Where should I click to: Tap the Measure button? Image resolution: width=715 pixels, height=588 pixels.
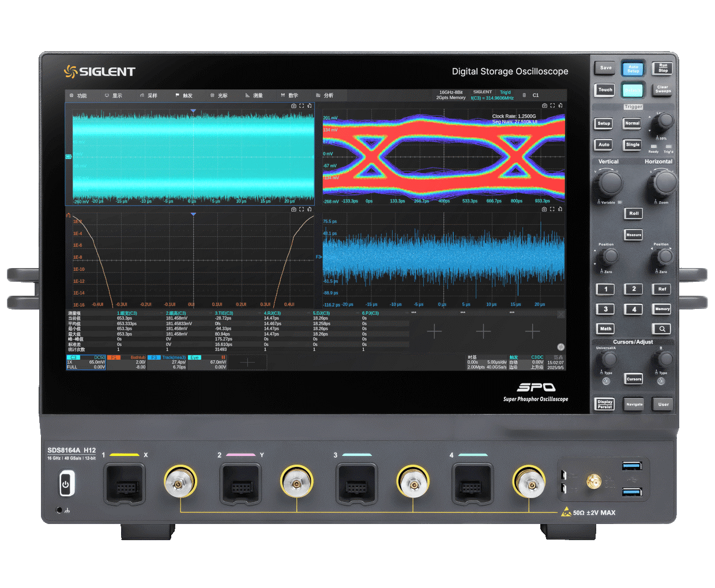coord(634,235)
